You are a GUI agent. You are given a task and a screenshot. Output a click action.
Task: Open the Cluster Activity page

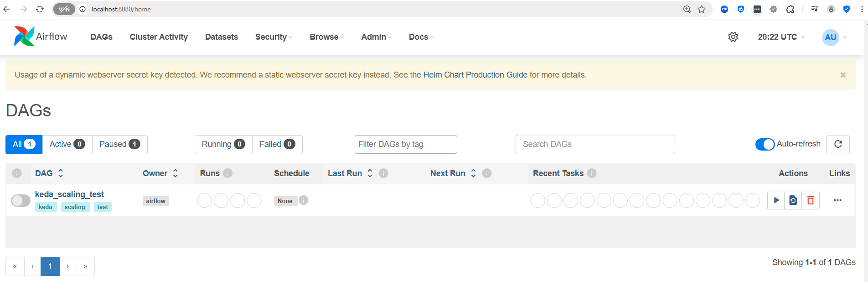pyautogui.click(x=159, y=37)
